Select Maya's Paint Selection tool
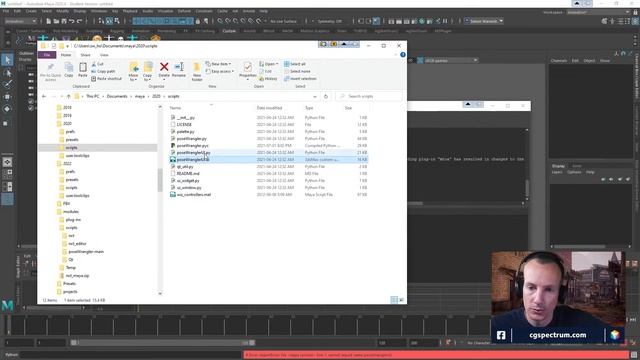640x360 pixels. (7, 84)
